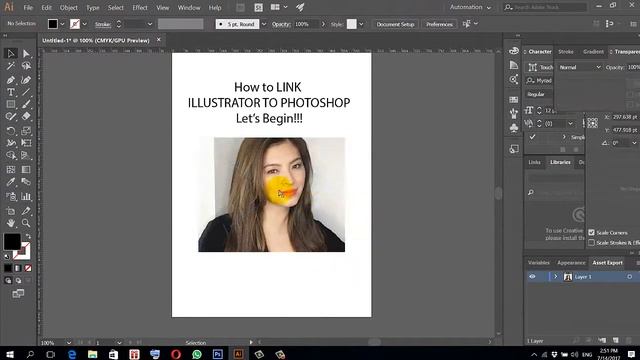Enable Scale Strokes & Effects checkbox
Viewport: 640px width, 360px height.
pyautogui.click(x=591, y=242)
